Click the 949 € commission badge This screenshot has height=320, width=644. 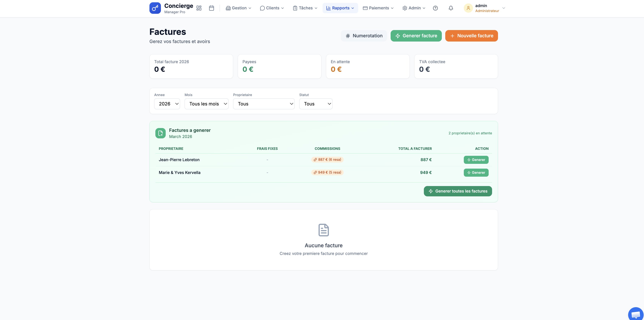coord(327,172)
